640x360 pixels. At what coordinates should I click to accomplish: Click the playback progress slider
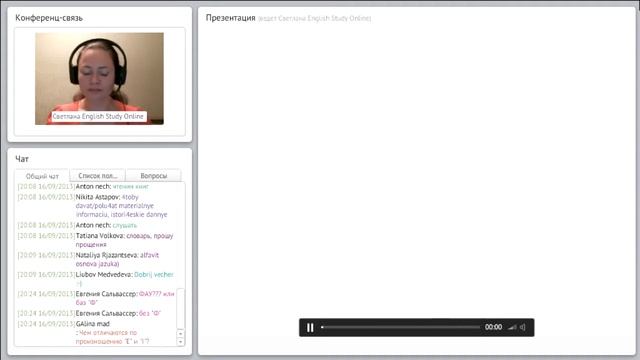pyautogui.click(x=400, y=327)
